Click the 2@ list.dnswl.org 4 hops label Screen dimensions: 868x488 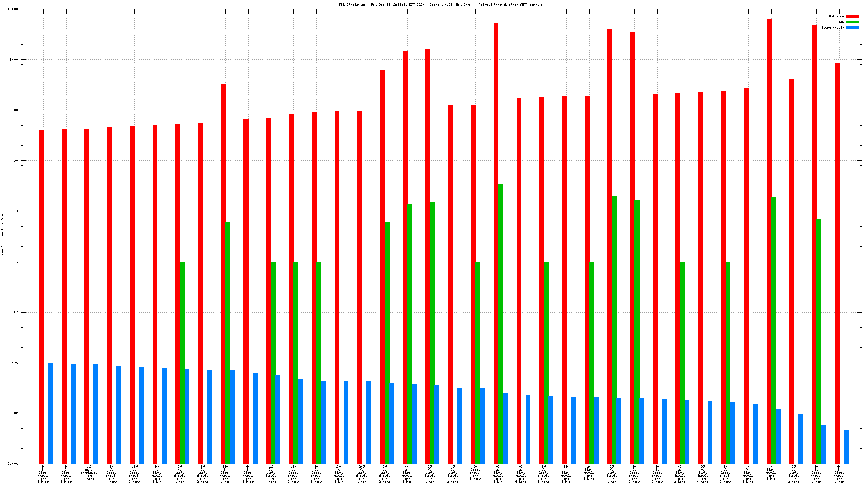[589, 473]
